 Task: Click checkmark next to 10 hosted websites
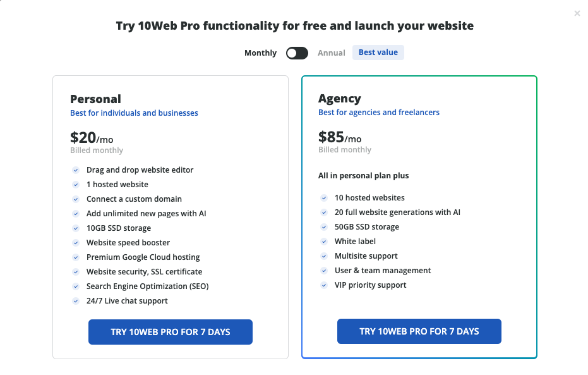(324, 198)
